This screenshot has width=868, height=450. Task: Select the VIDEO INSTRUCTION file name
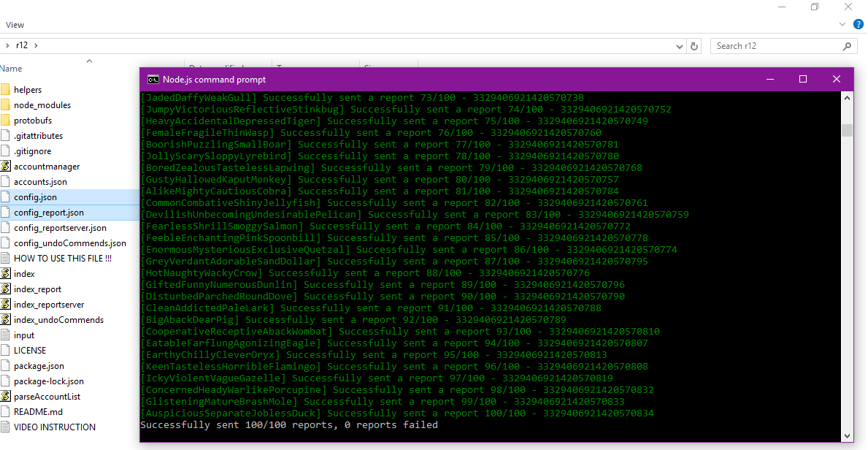[x=55, y=427]
